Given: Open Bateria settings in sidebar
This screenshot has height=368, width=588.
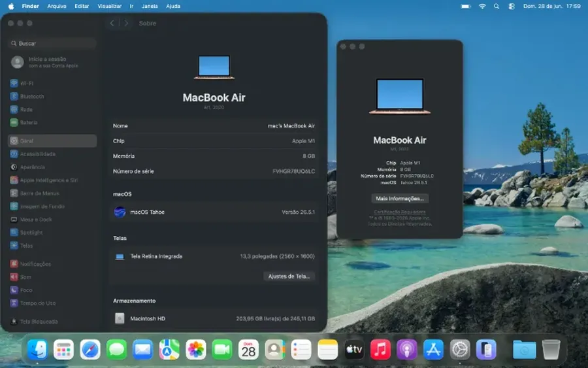Looking at the screenshot, I should point(52,123).
